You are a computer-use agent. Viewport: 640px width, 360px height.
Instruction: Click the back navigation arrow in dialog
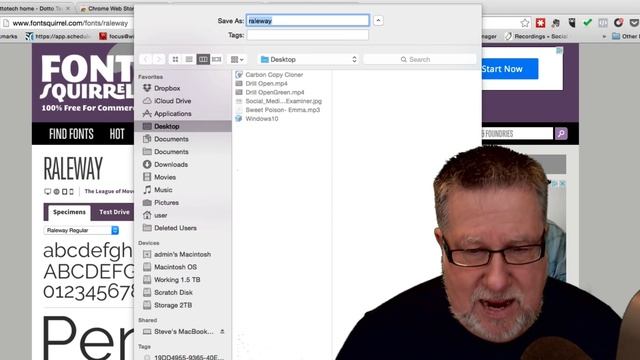146,60
